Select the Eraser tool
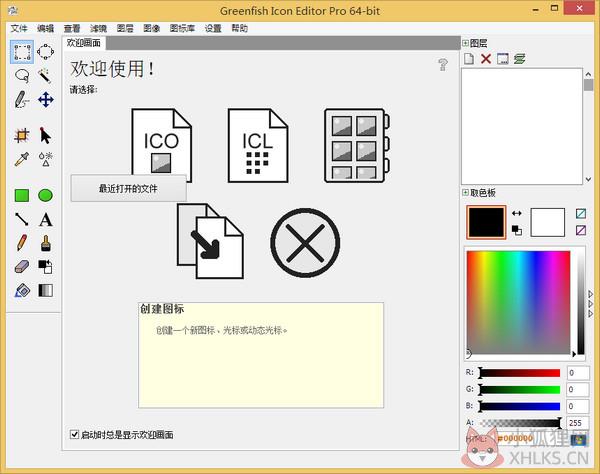Viewport: 600px width, 474px height. (22, 267)
